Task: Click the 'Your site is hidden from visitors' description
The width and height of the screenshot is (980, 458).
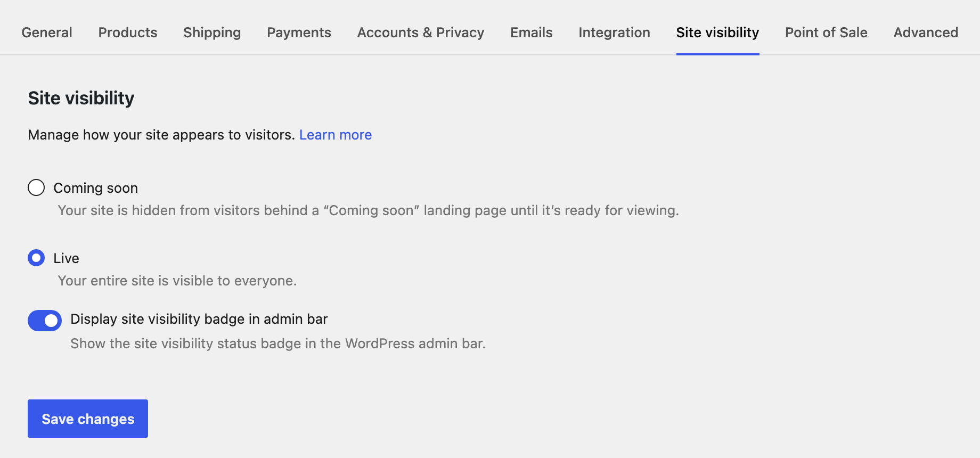Action: point(369,210)
